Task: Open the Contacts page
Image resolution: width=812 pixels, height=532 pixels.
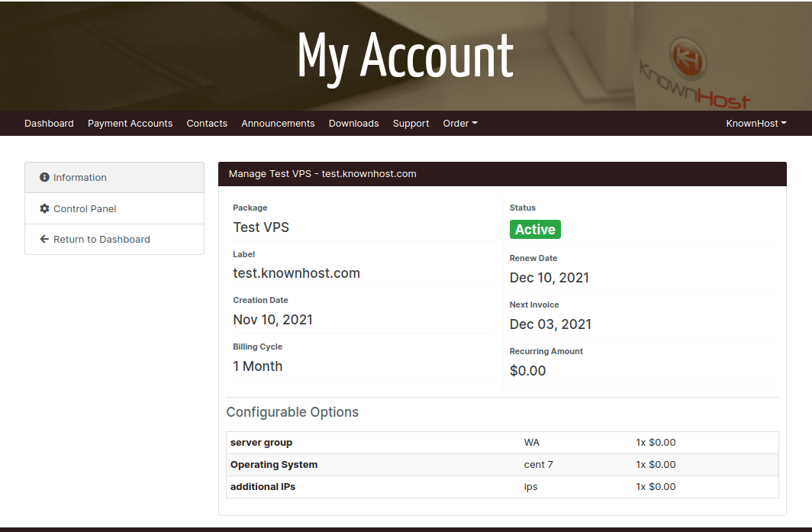Action: pyautogui.click(x=207, y=124)
